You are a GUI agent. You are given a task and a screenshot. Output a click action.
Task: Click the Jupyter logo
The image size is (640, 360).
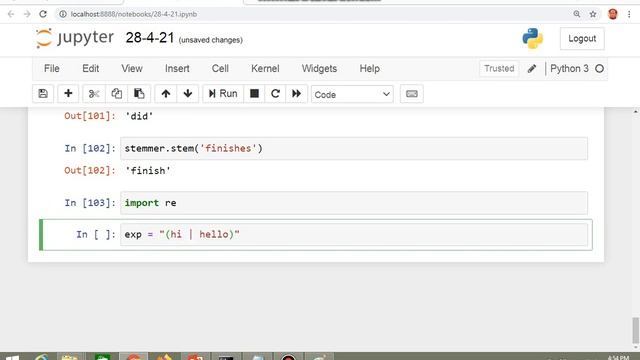pos(75,38)
